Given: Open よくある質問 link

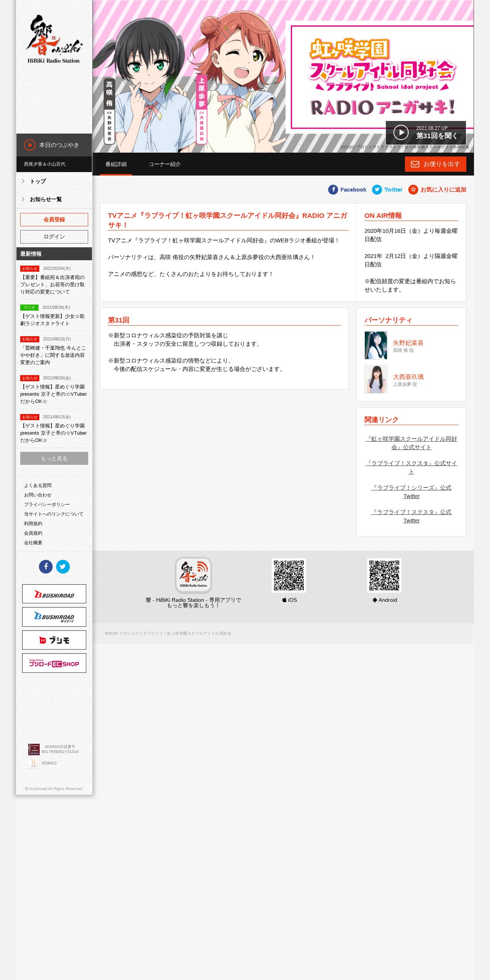Looking at the screenshot, I should (38, 485).
